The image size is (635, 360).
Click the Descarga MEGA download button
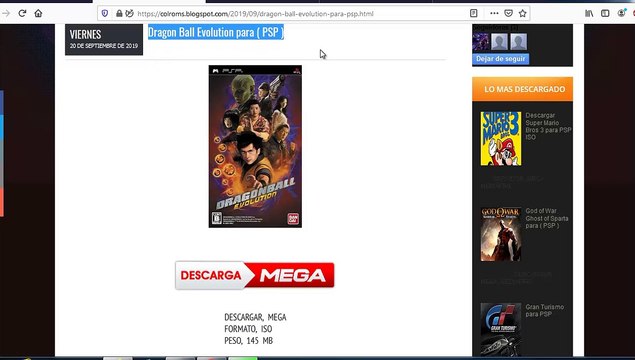click(x=255, y=275)
